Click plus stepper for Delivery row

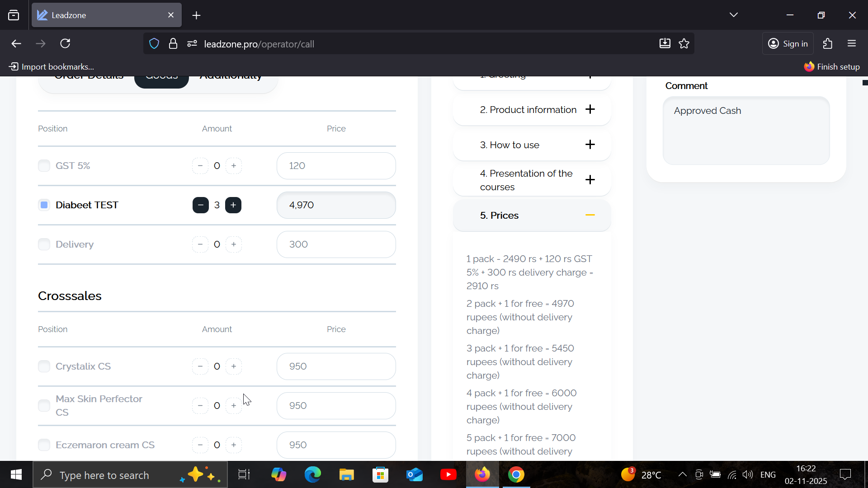[233, 244]
